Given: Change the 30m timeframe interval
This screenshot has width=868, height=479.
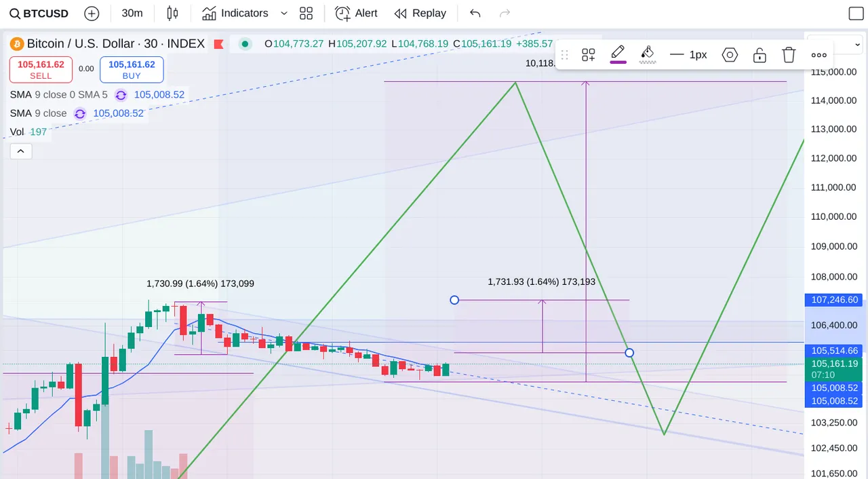Looking at the screenshot, I should pyautogui.click(x=132, y=13).
